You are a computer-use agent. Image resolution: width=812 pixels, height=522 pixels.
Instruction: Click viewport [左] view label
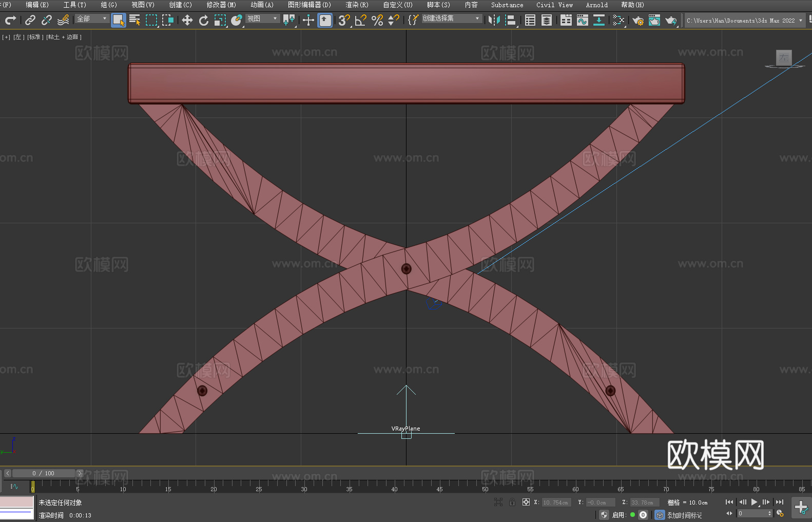click(x=18, y=37)
